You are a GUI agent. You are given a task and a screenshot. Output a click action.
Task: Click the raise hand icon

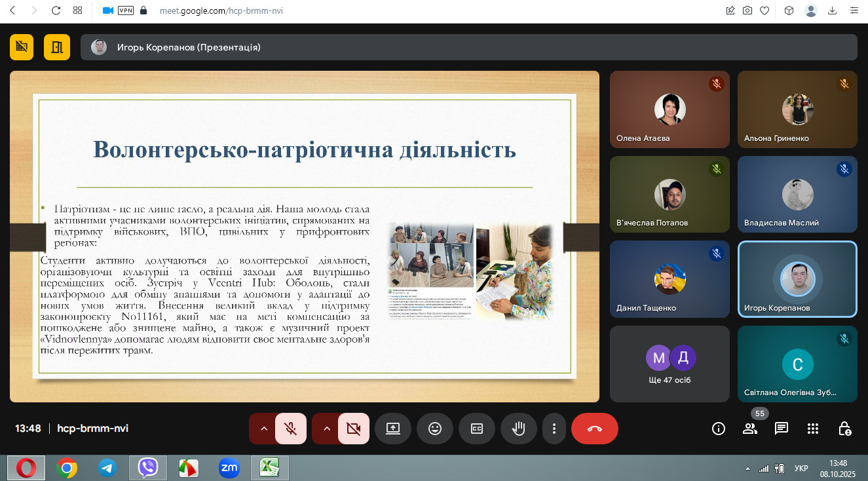click(518, 429)
